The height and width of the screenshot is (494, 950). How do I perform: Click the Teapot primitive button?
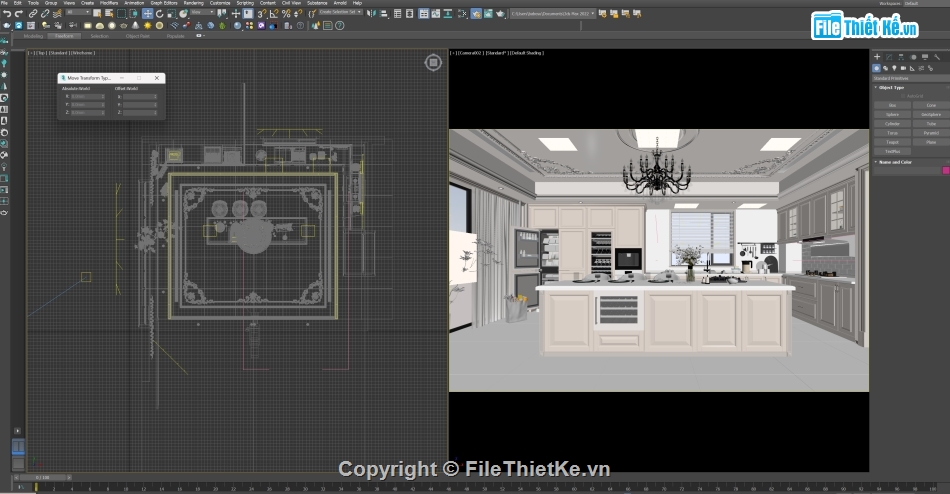tap(892, 142)
